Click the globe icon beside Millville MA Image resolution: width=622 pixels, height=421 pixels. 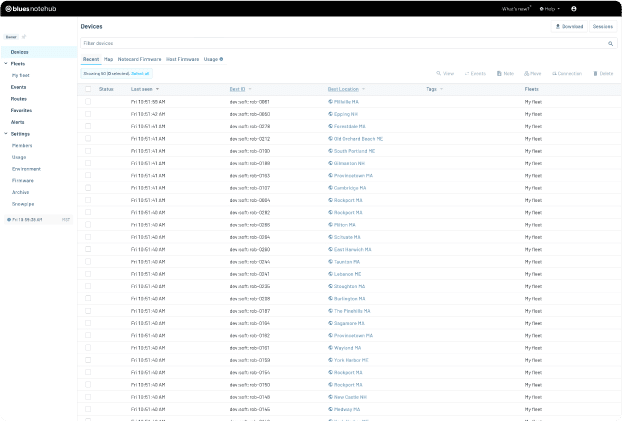[331, 102]
